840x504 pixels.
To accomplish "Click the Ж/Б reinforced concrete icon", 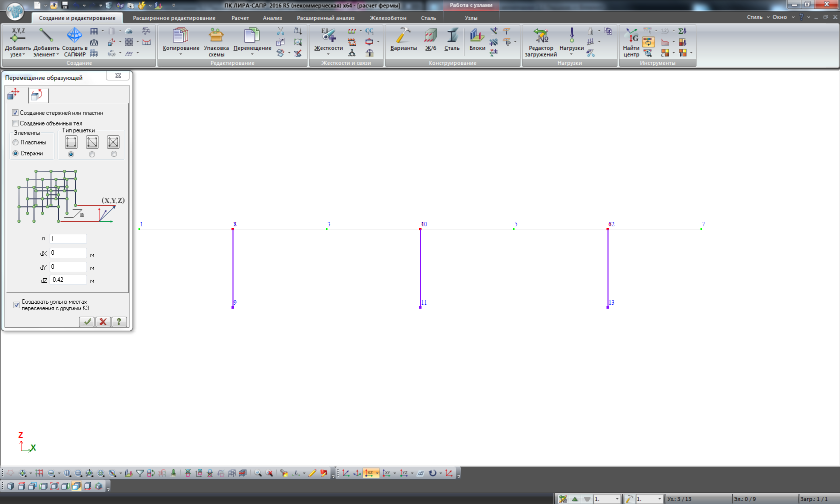I will [x=430, y=35].
